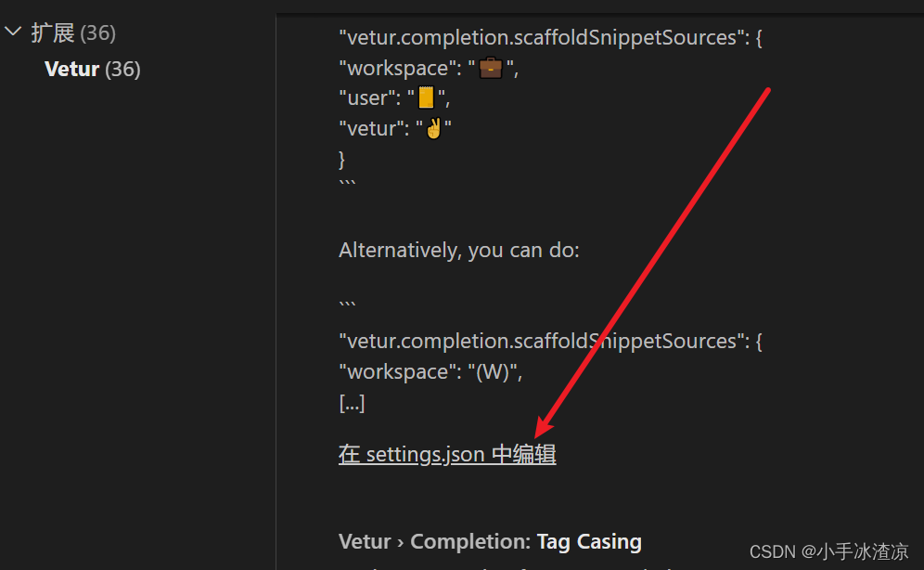Open the Vetur (36) settings group
This screenshot has height=570, width=924.
coord(93,69)
